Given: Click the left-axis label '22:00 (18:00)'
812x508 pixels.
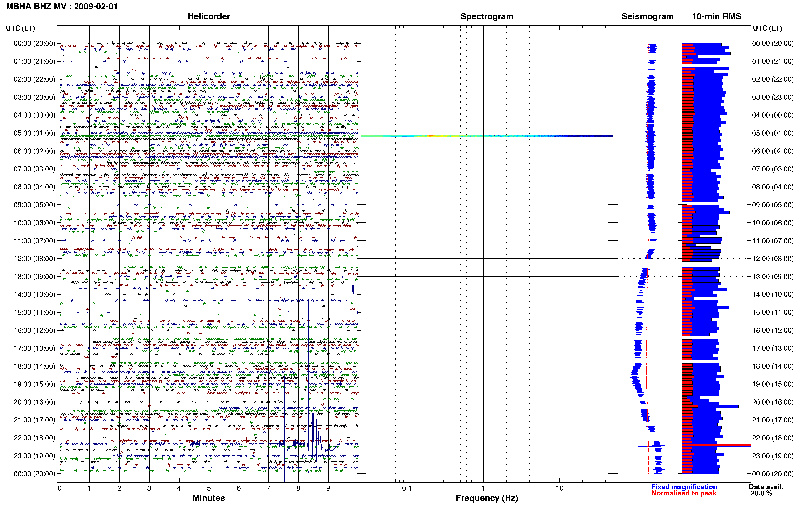Looking at the screenshot, I should [34, 438].
